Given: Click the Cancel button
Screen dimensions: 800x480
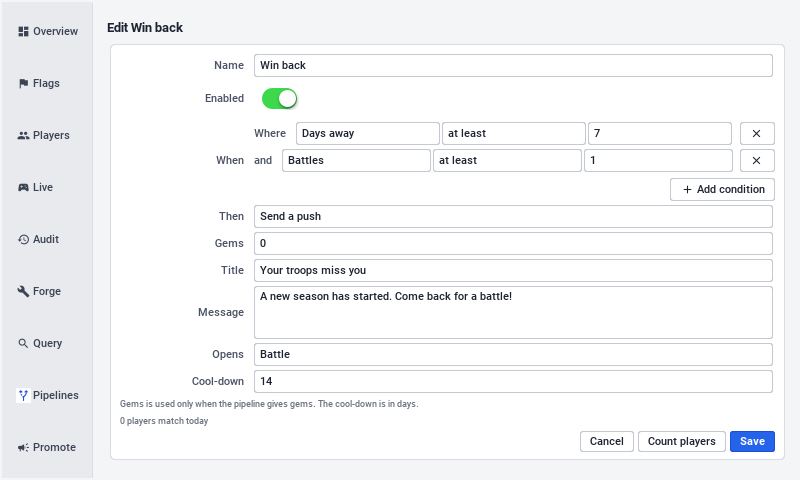Looking at the screenshot, I should pyautogui.click(x=607, y=442).
